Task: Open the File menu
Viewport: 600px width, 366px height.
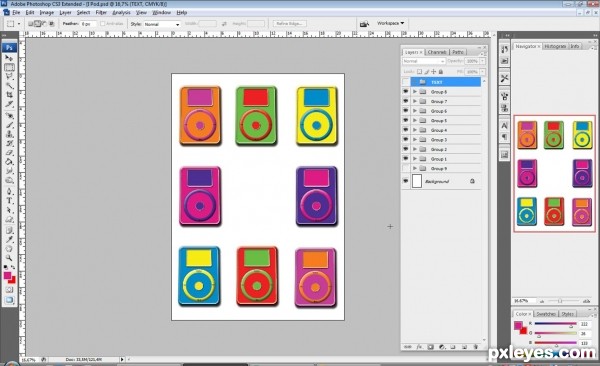Action: click(16, 13)
